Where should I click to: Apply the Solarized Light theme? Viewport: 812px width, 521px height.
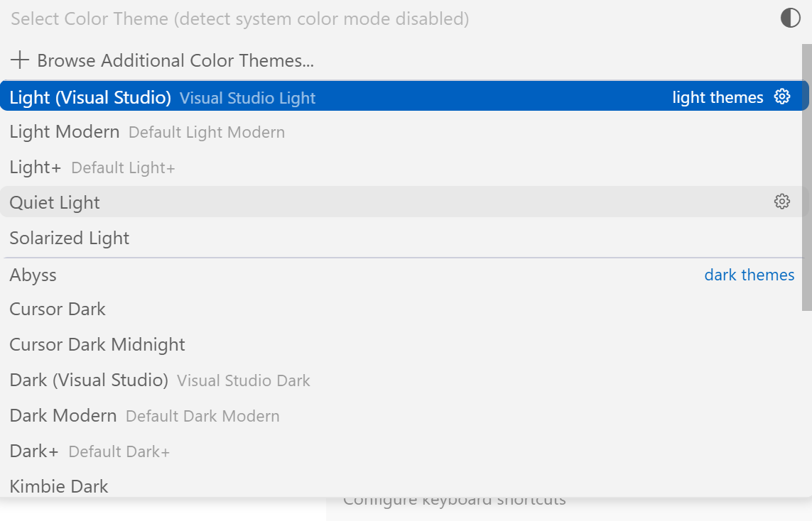[x=404, y=238]
